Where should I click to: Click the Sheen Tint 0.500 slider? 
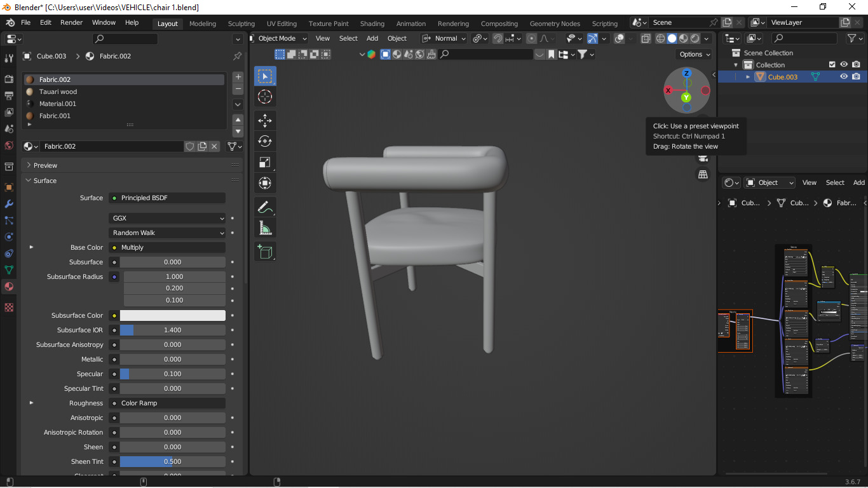pyautogui.click(x=173, y=461)
